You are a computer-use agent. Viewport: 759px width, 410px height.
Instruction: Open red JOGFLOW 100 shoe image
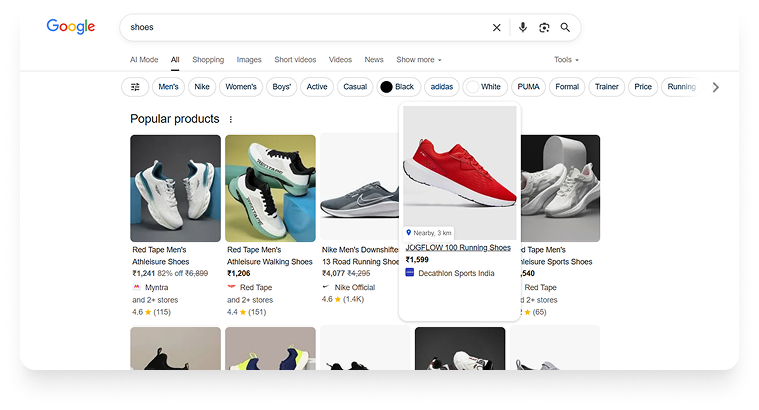click(x=459, y=172)
